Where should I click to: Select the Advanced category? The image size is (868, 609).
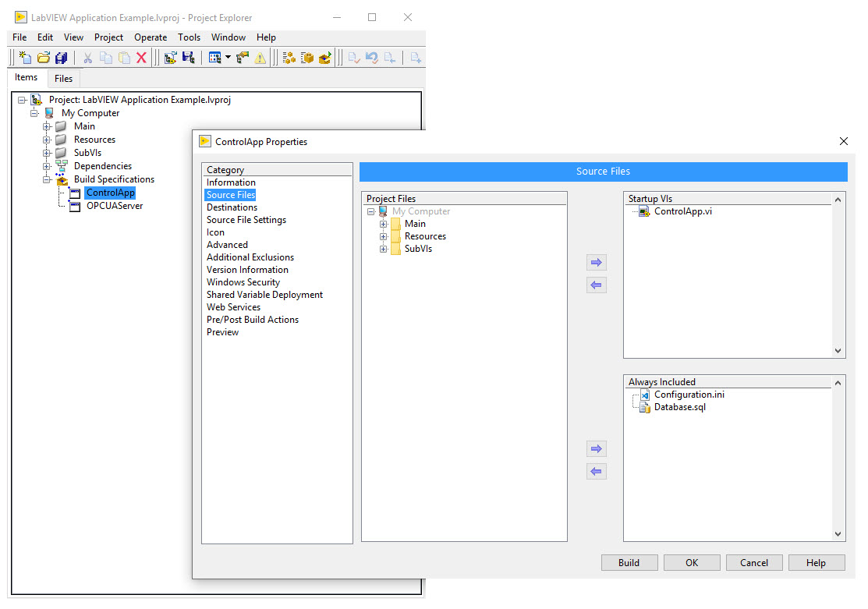pyautogui.click(x=227, y=245)
